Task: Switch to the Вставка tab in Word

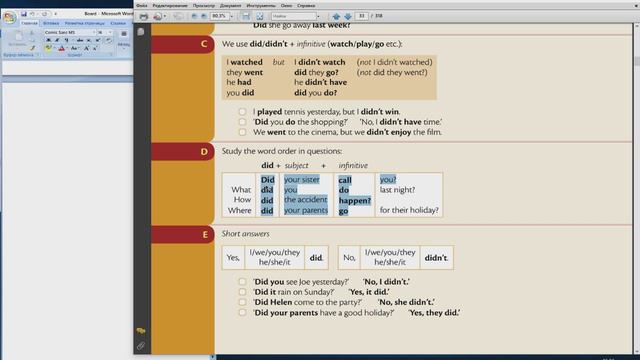Action: 51,23
